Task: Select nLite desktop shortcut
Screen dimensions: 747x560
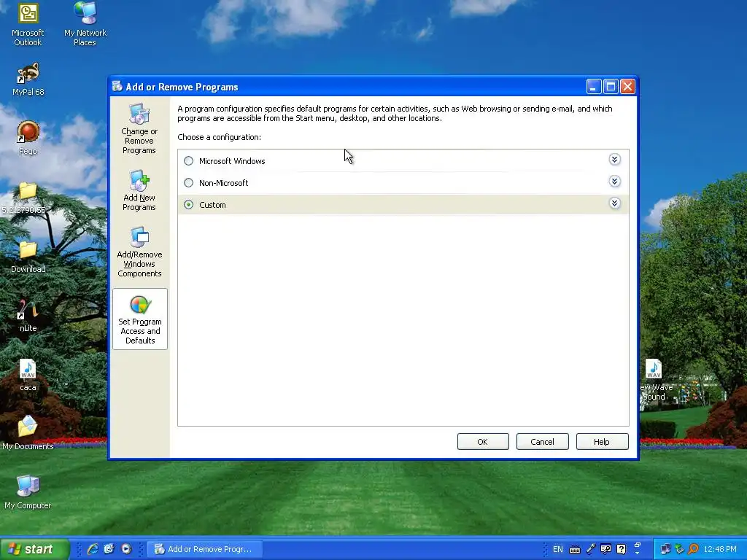Action: (x=28, y=316)
